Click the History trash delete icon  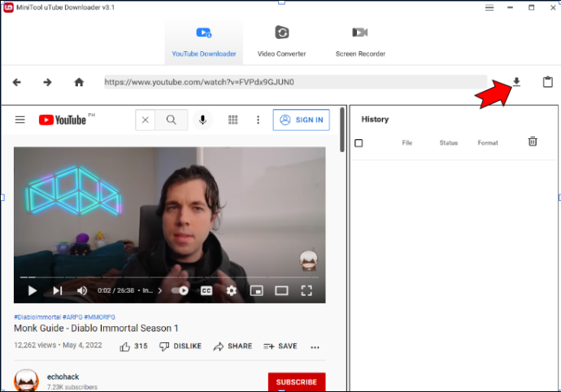pyautogui.click(x=533, y=142)
